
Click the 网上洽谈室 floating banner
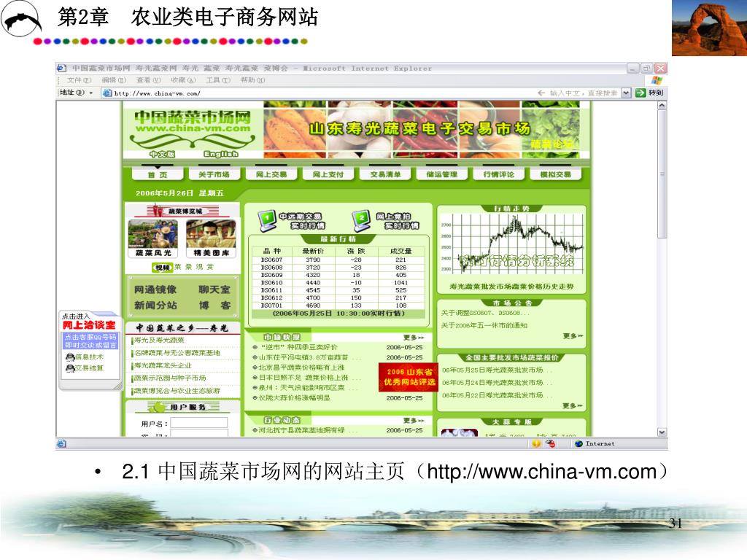click(x=89, y=324)
